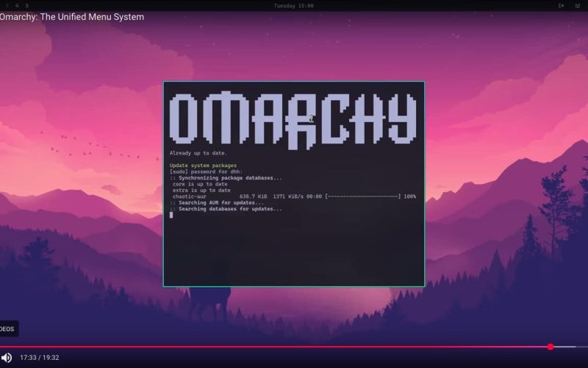Click the red scrubber handle on the progress bar
Viewport: 588px width, 368px height.
tap(550, 347)
